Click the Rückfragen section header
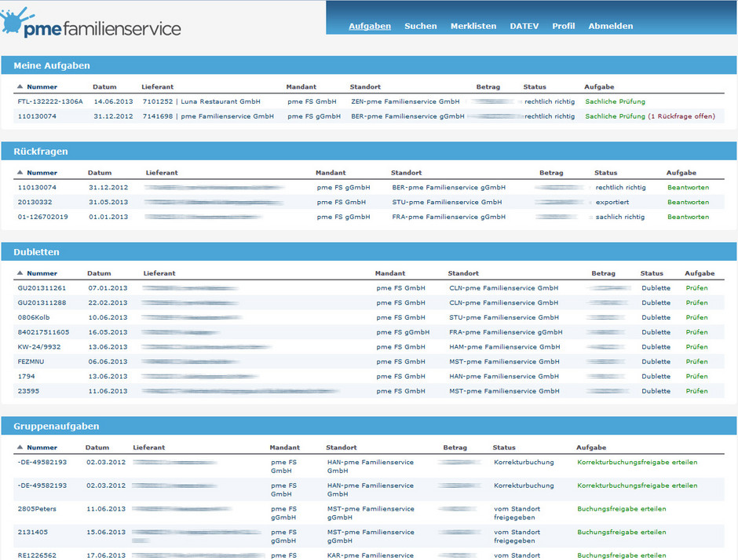 [x=369, y=151]
